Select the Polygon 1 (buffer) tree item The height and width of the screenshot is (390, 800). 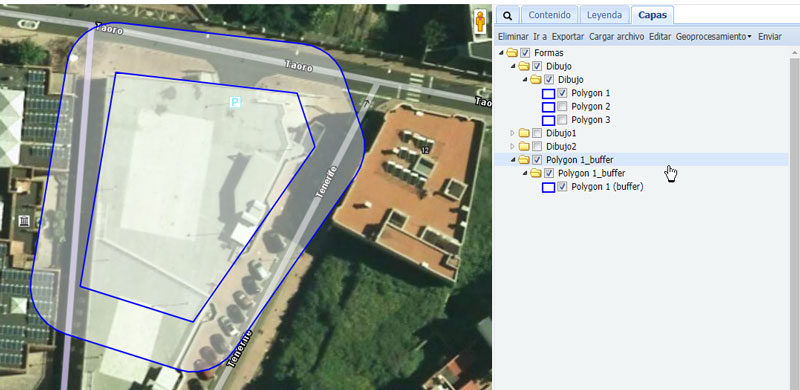607,187
